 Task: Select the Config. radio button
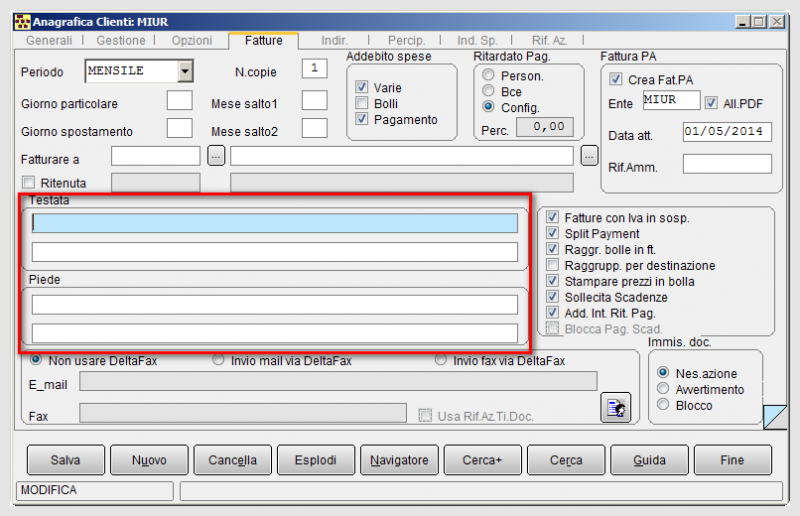pos(488,107)
